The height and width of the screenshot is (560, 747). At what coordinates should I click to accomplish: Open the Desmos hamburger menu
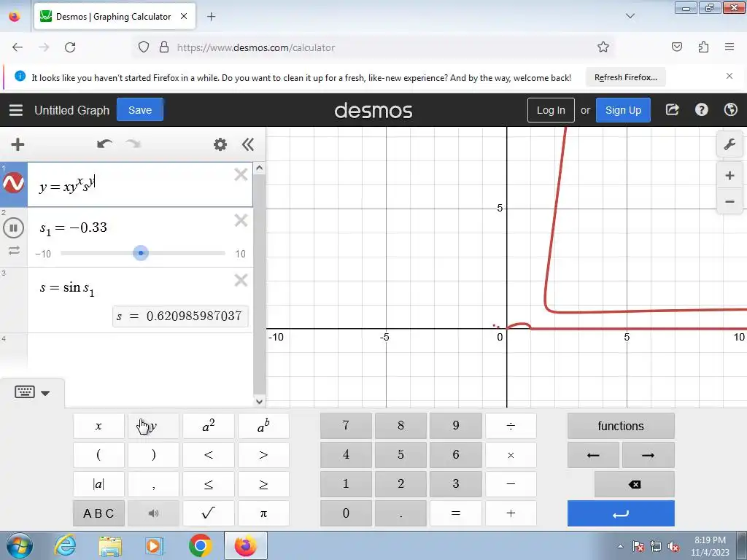[x=16, y=110]
